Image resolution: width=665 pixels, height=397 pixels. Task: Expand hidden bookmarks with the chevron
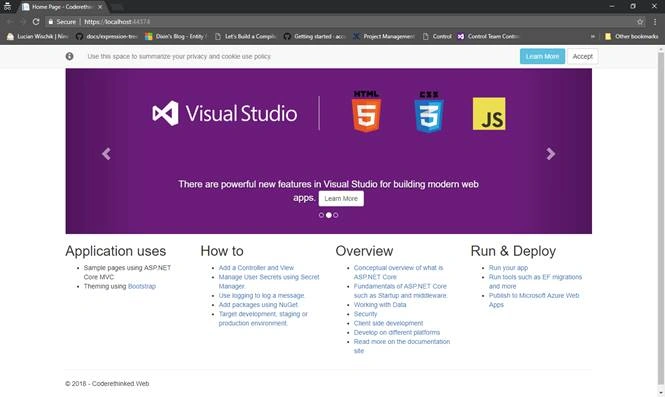tap(593, 36)
